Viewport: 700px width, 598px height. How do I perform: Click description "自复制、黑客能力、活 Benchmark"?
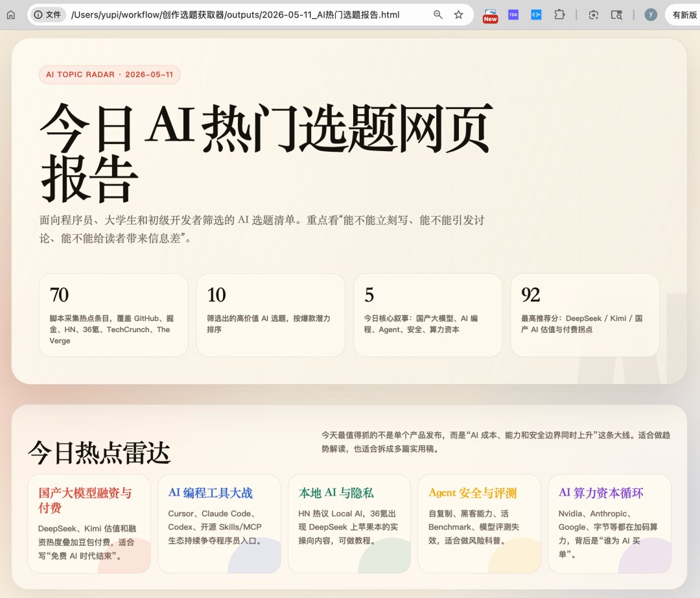[474, 527]
